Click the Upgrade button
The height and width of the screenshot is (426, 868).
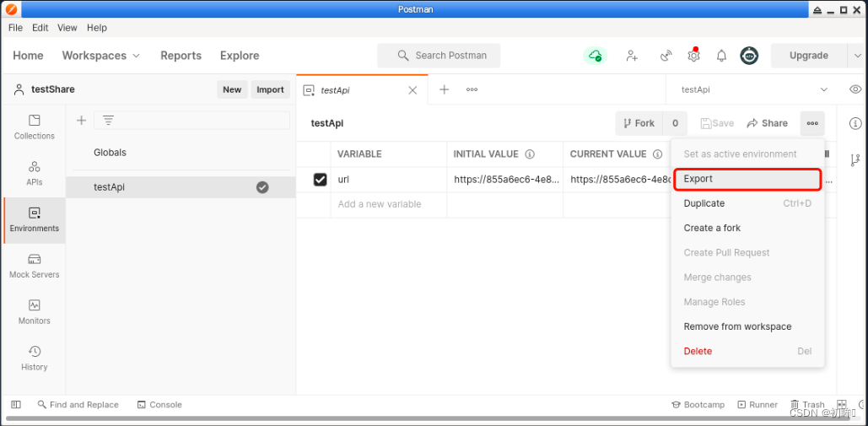[x=809, y=56]
